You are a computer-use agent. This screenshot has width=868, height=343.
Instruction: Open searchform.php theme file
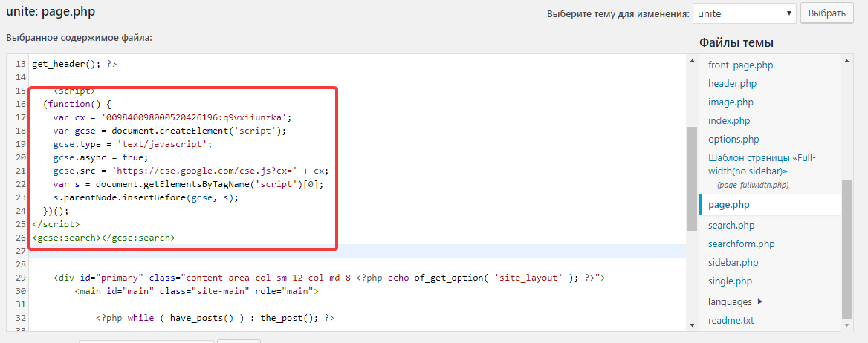741,244
